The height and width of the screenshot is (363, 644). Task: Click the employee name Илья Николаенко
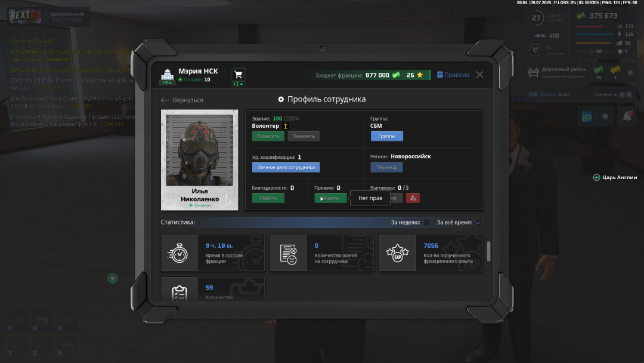(x=200, y=195)
